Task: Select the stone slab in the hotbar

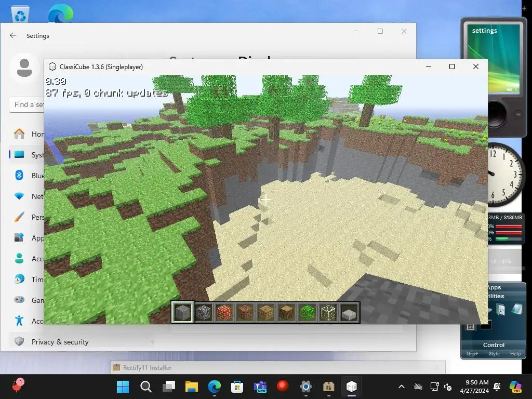Action: coord(349,312)
